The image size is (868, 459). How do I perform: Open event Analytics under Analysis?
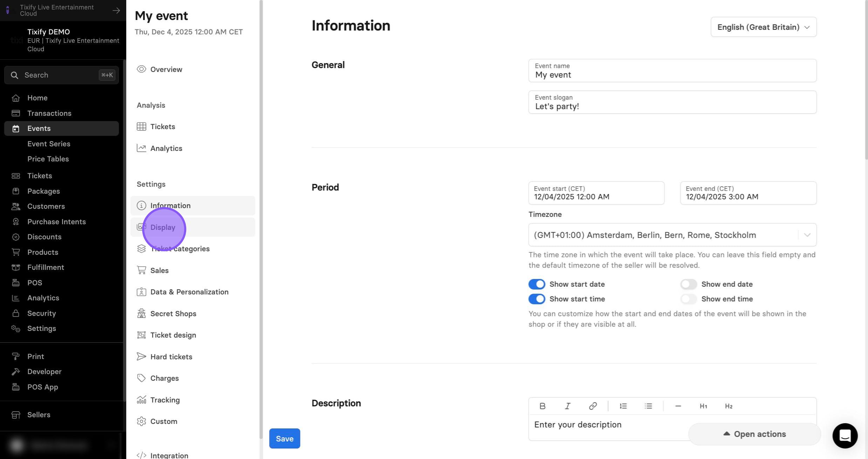[192, 148]
